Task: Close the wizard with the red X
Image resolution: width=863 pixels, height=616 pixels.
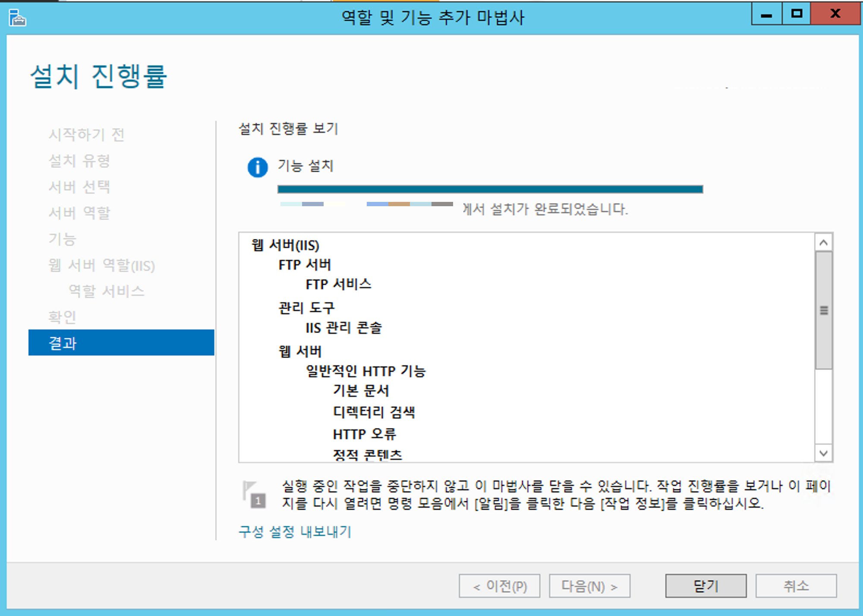Action: pos(835,14)
